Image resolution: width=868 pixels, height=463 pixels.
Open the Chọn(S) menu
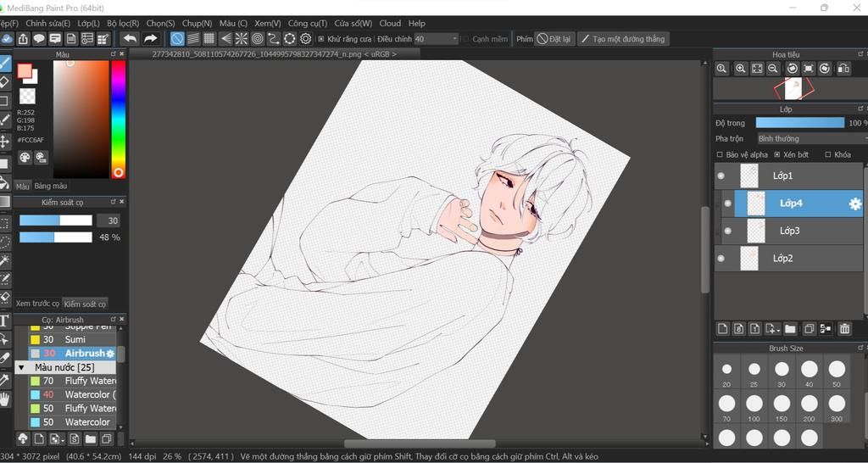[160, 23]
